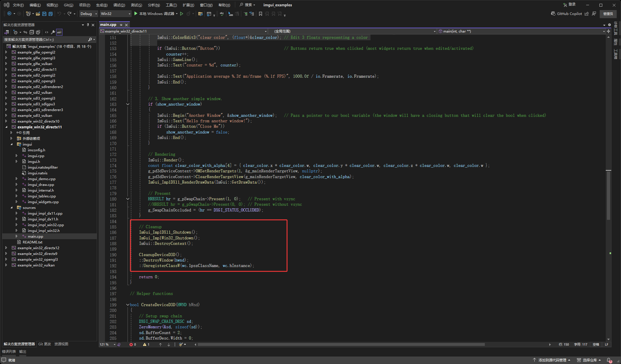
Task: Click the View Code brackets icon
Action: point(47,32)
